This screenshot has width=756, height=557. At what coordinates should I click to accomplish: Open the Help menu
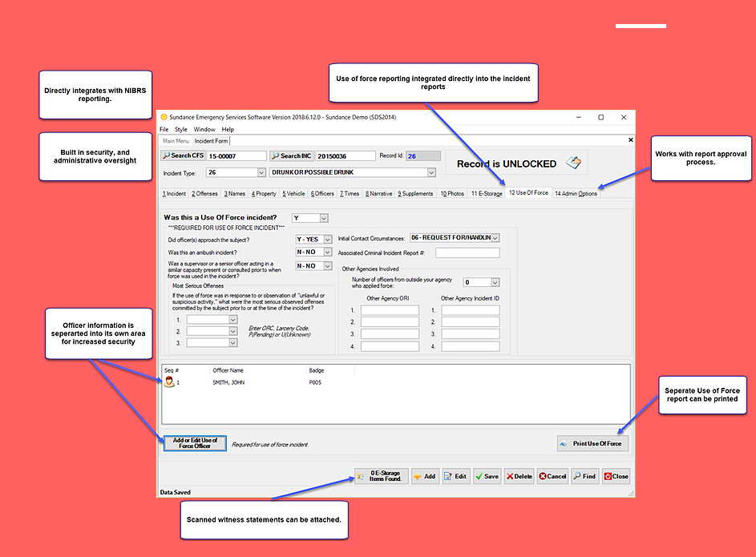pos(228,130)
